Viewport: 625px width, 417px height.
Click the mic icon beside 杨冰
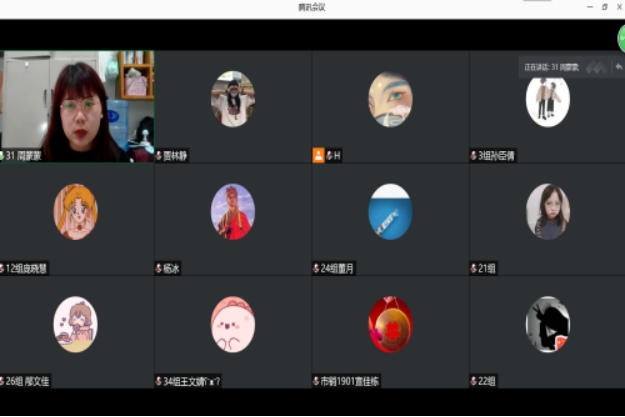pos(159,268)
